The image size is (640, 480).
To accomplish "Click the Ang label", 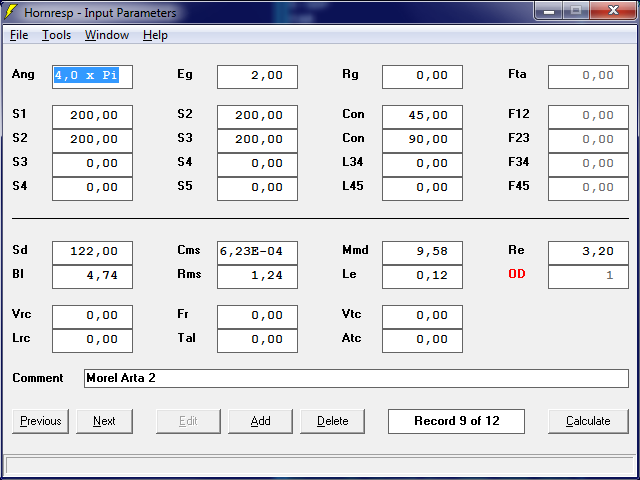I will pos(23,74).
